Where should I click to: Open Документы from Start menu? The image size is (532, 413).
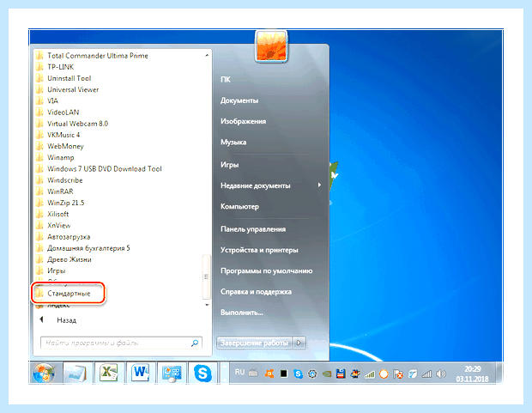(x=239, y=100)
